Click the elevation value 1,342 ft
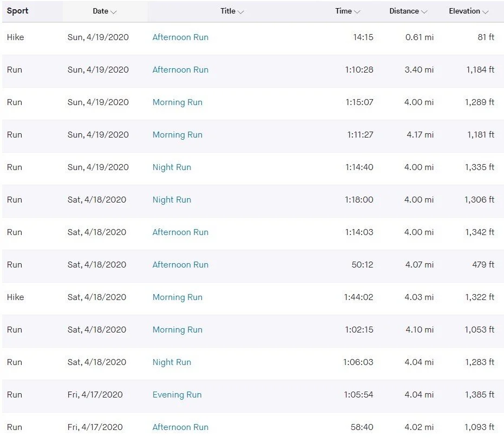The image size is (504, 443). (x=480, y=232)
